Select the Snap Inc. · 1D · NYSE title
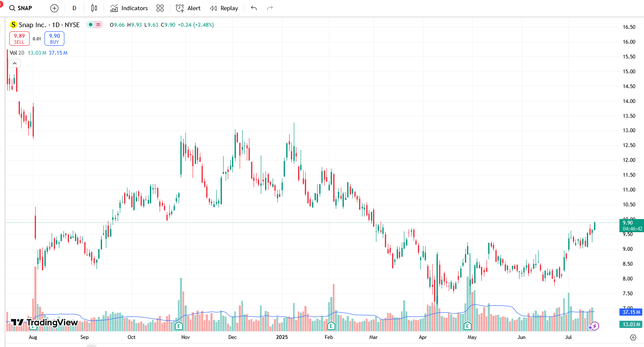The image size is (644, 347). (50, 25)
